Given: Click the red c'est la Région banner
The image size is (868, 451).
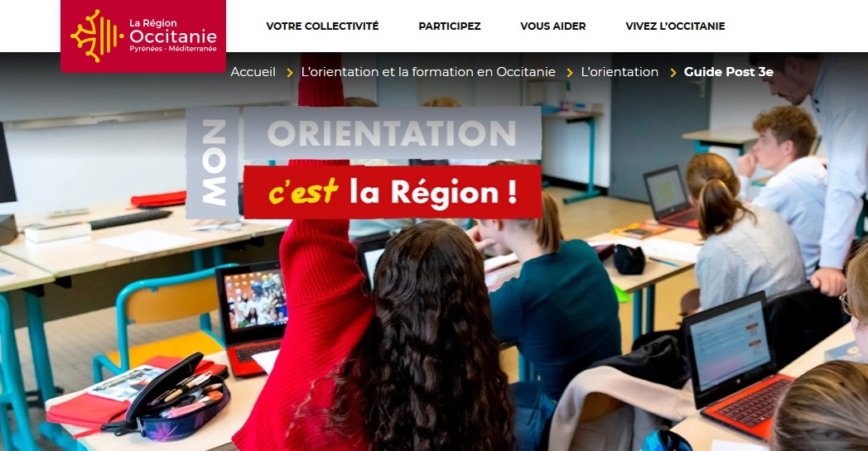Looking at the screenshot, I should (x=393, y=191).
